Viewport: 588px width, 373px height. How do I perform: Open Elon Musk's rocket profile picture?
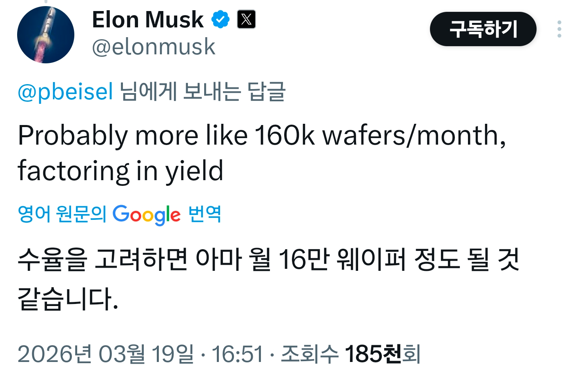pyautogui.click(x=46, y=35)
